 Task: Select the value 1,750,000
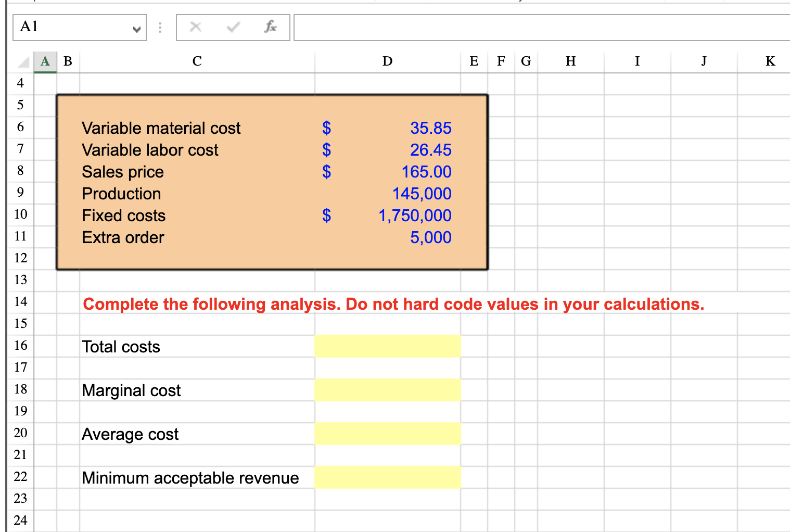tap(415, 216)
